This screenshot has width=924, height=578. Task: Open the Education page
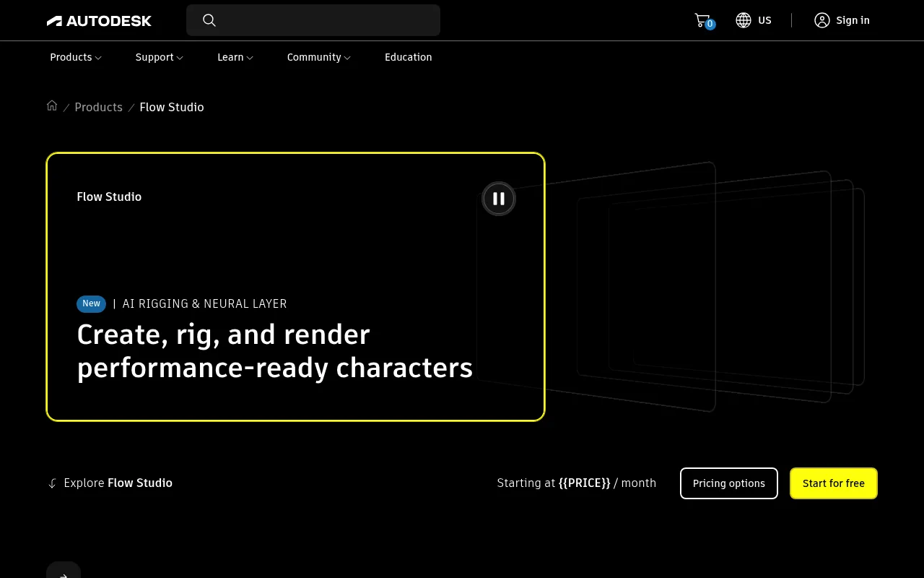click(409, 57)
